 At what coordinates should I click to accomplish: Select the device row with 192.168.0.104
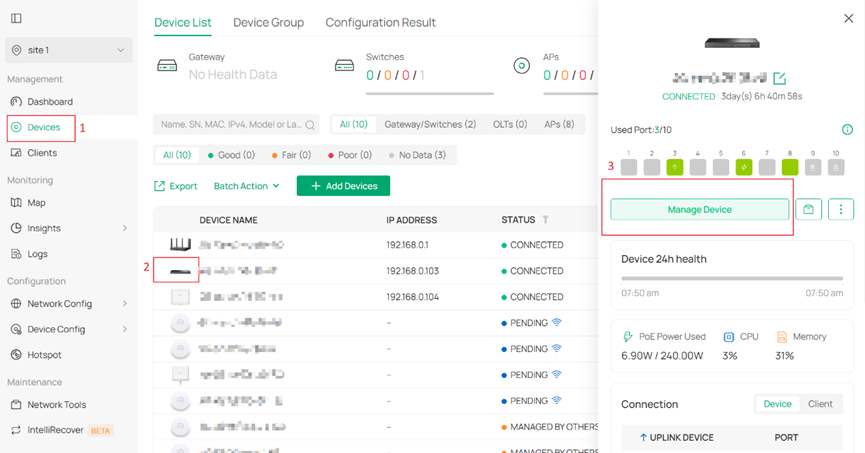coord(375,297)
